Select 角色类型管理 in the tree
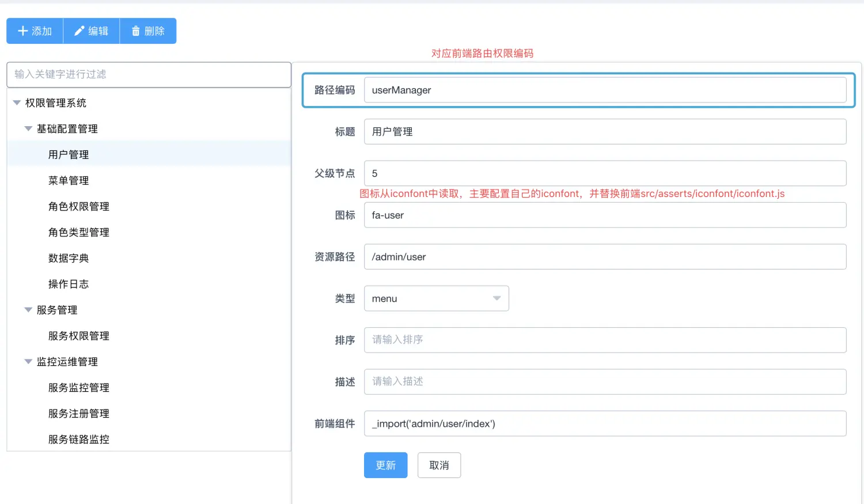This screenshot has height=504, width=864. coord(79,232)
